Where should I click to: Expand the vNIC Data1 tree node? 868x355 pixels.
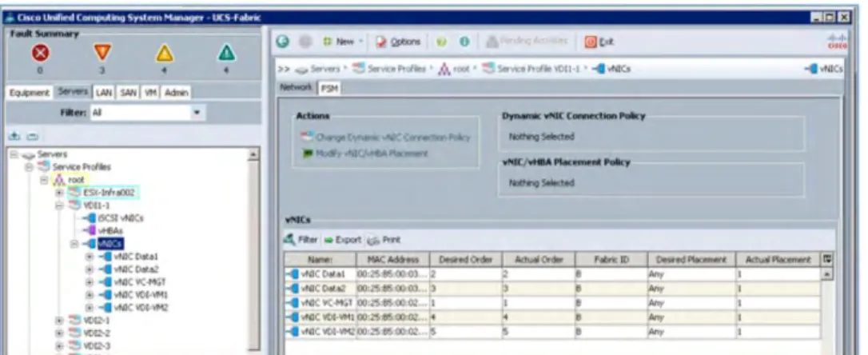[90, 257]
